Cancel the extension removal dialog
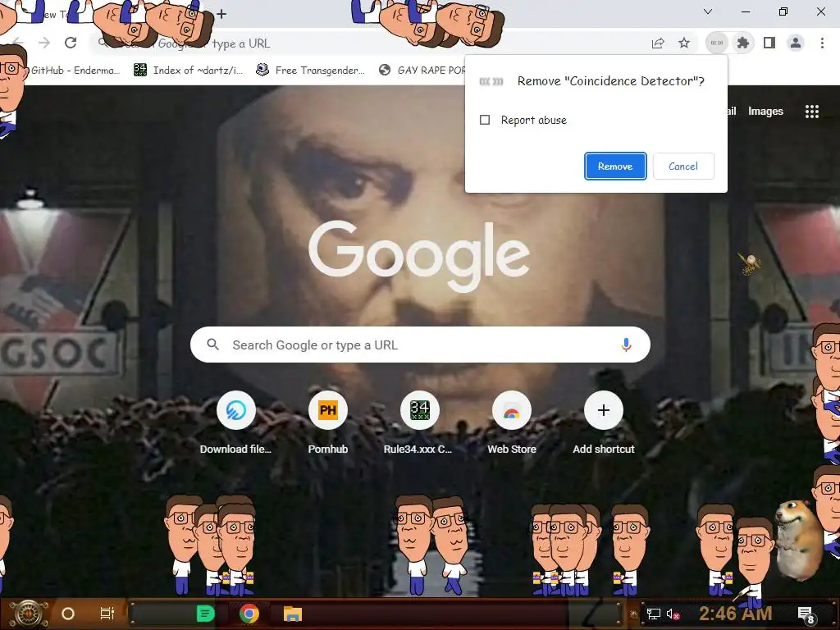Viewport: 840px width, 630px height. pos(683,166)
